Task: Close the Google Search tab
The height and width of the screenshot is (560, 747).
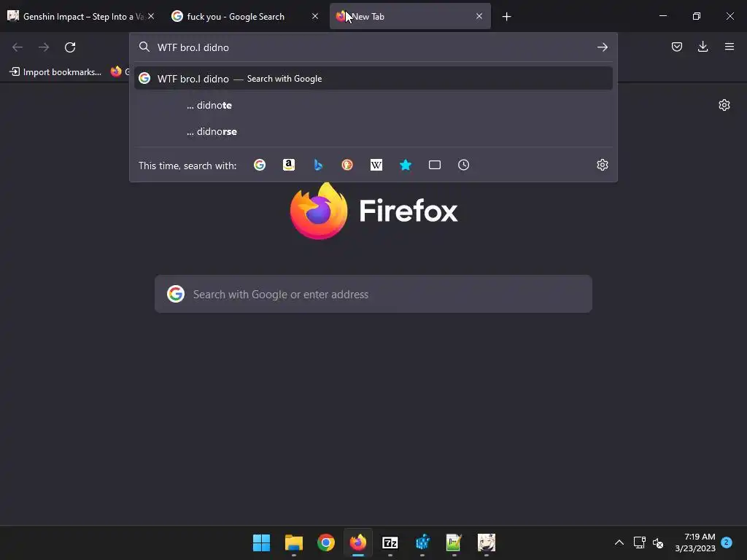Action: coord(315,16)
